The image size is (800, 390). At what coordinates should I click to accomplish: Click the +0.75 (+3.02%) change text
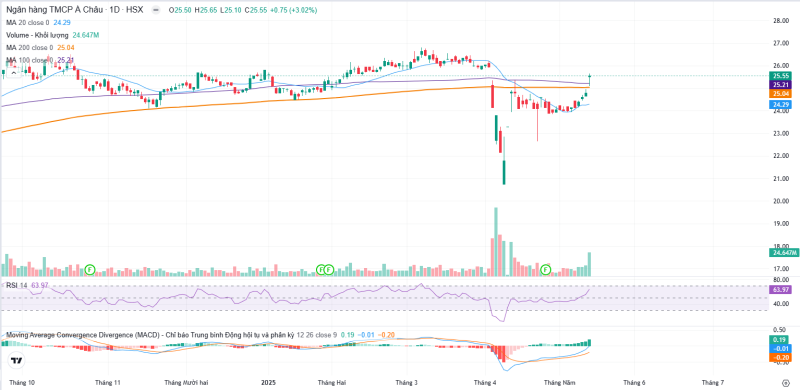click(292, 10)
